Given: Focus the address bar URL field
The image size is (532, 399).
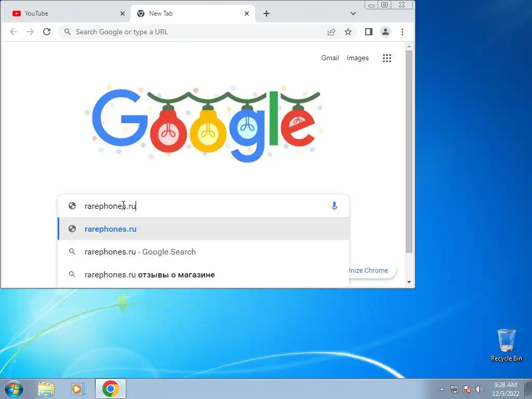Looking at the screenshot, I should pyautogui.click(x=193, y=32).
